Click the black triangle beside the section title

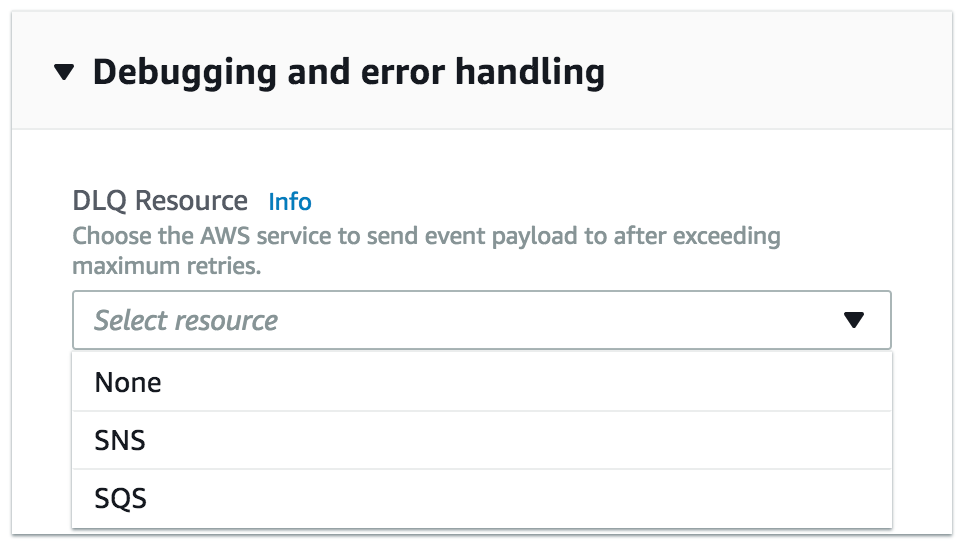click(x=65, y=73)
